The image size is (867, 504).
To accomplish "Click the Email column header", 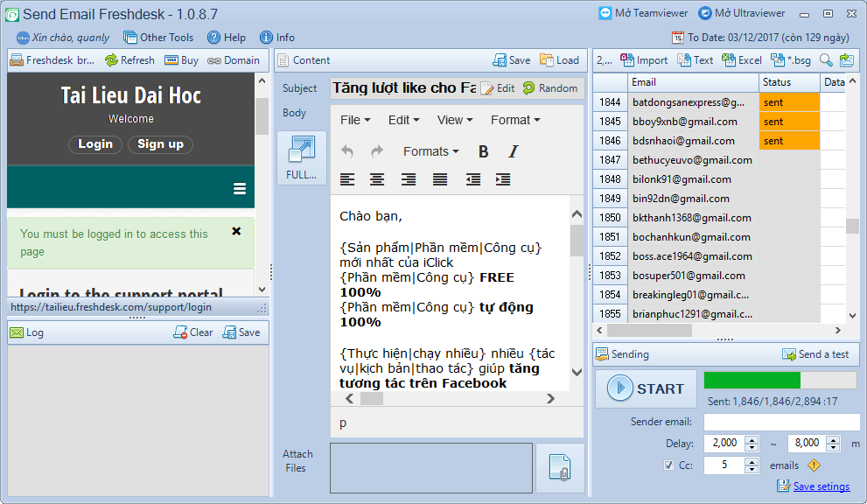I will click(x=693, y=82).
